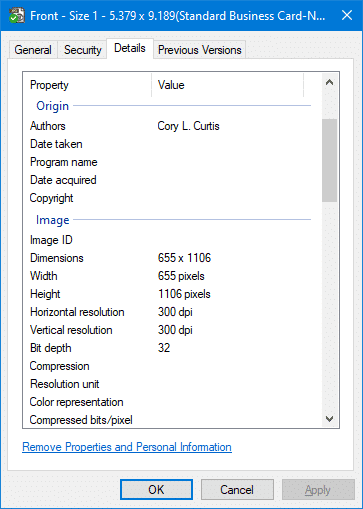Open the Security tab

82,50
